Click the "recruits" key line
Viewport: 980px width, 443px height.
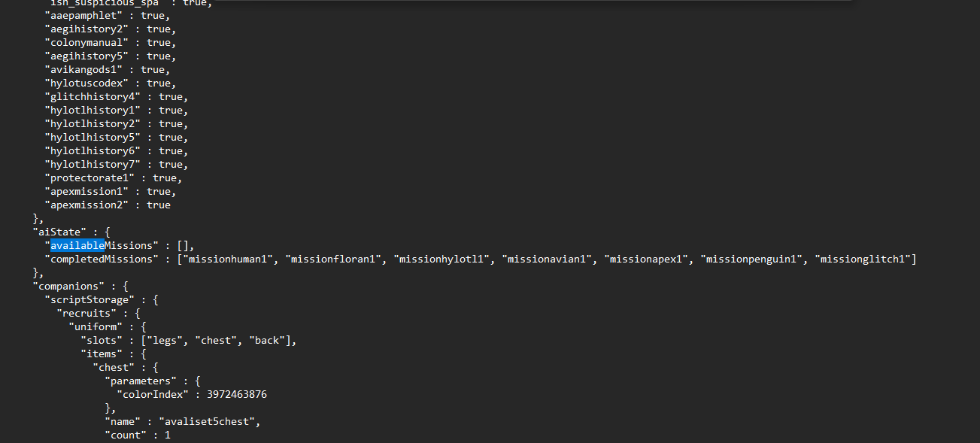86,313
